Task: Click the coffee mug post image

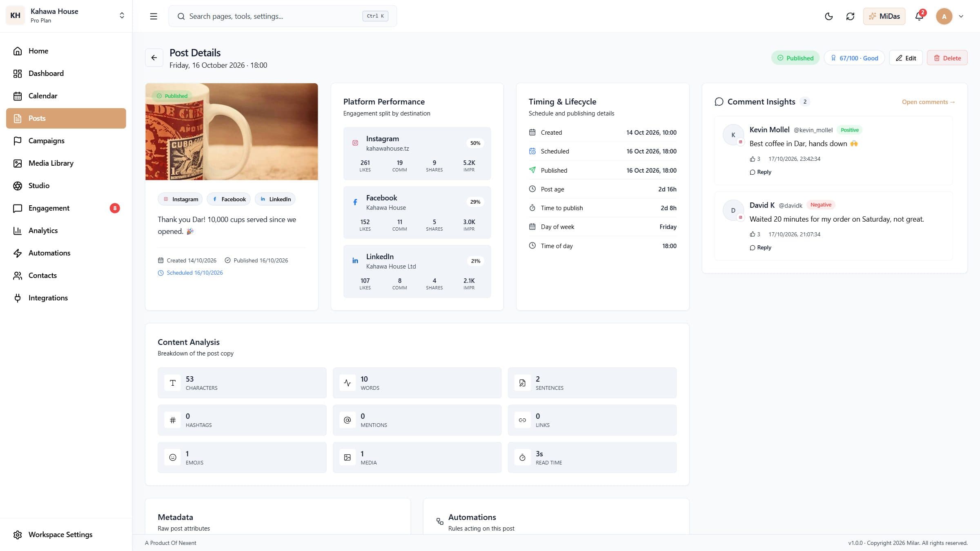Action: [x=232, y=131]
